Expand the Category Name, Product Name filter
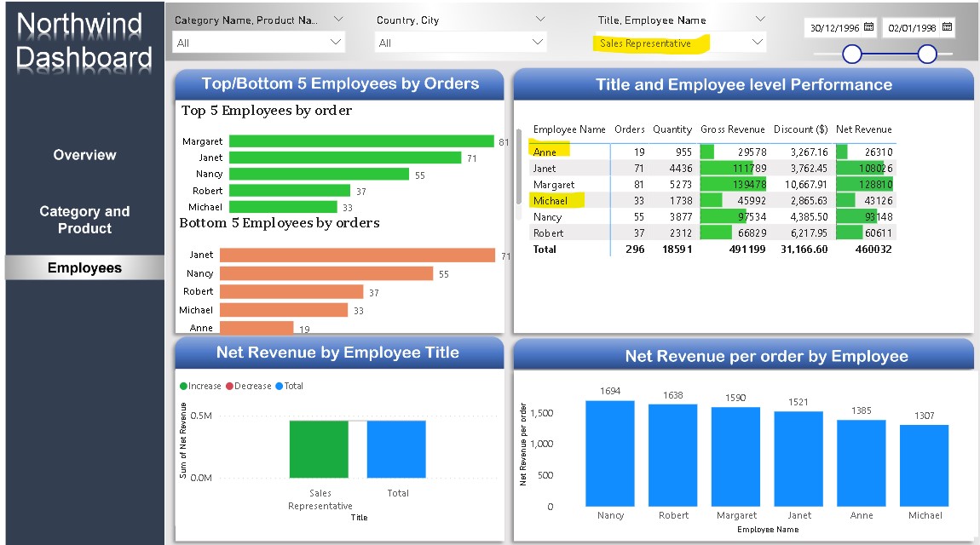Image resolution: width=980 pixels, height=545 pixels. pos(337,18)
